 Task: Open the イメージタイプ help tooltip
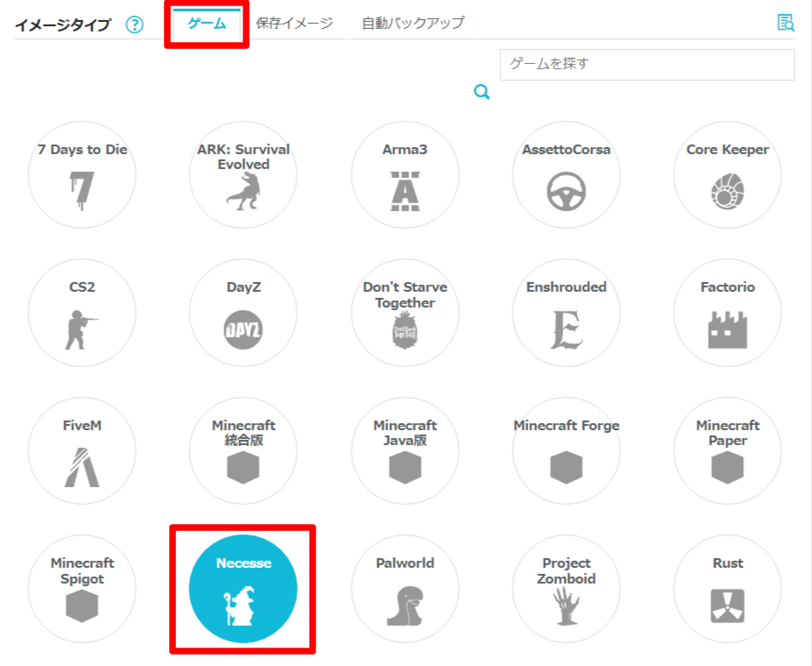tap(134, 25)
